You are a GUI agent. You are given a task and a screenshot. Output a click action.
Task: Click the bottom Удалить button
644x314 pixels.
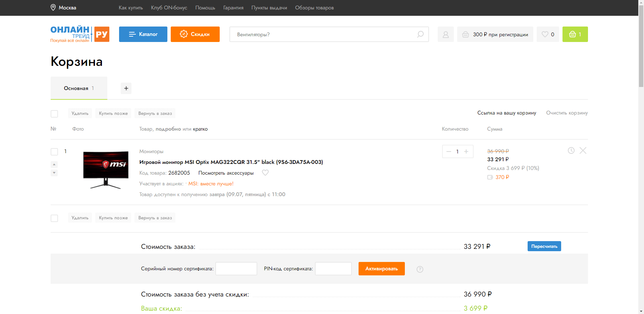click(80, 218)
